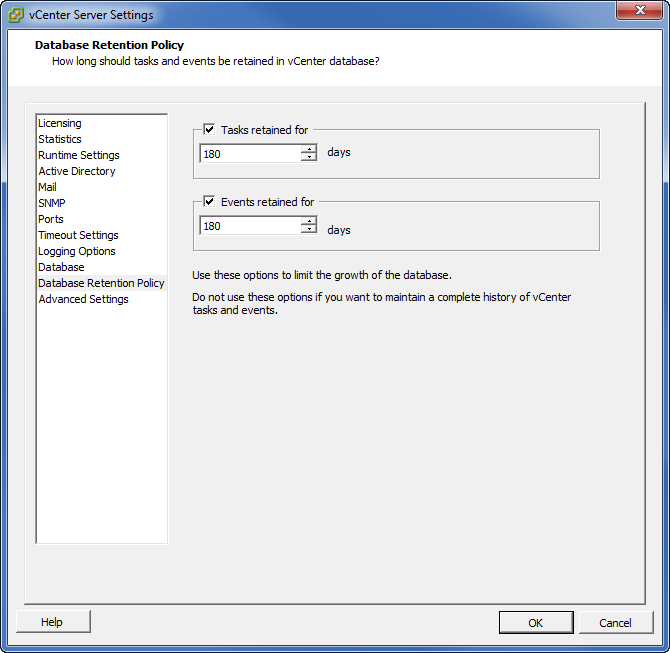This screenshot has width=670, height=653.
Task: Close the vCenter Server Settings dialog
Action: coord(639,10)
